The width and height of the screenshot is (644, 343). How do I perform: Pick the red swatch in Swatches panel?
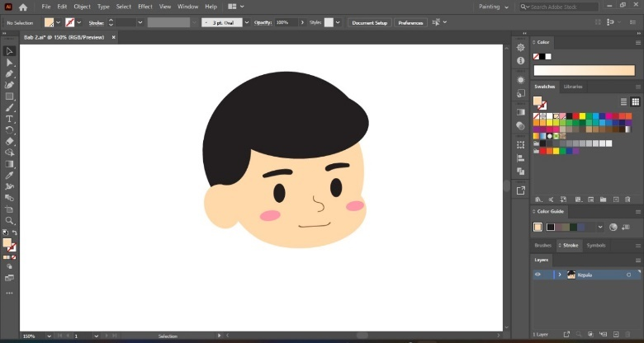pos(575,116)
